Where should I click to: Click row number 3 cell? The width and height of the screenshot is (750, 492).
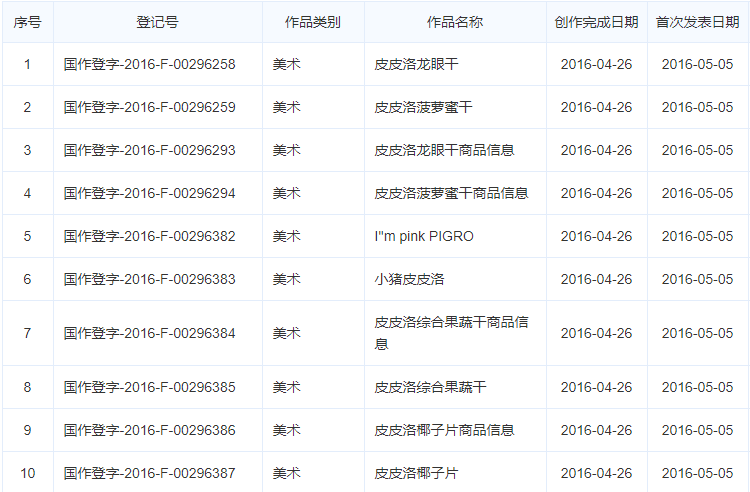click(x=27, y=150)
